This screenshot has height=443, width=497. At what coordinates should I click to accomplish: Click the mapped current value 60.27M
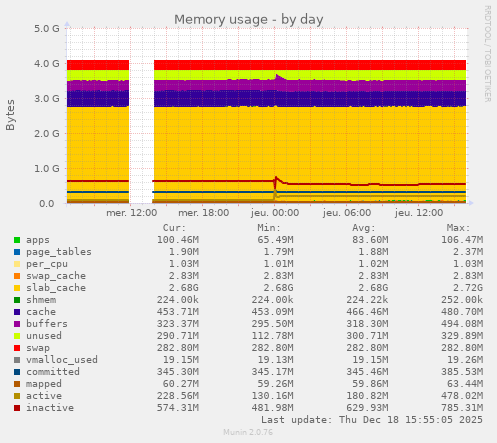click(x=181, y=384)
